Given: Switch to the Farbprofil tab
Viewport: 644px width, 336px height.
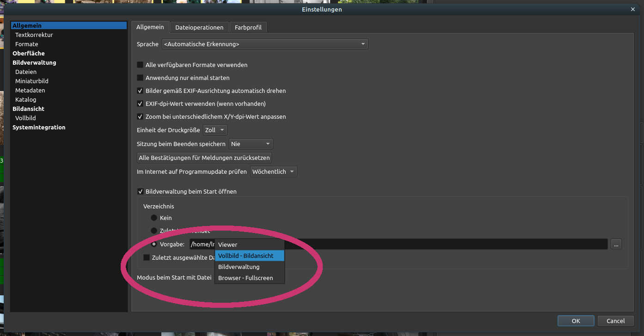Looking at the screenshot, I should point(248,28).
